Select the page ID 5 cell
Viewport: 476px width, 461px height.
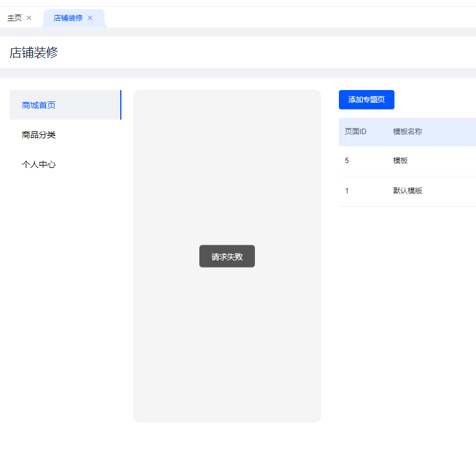pyautogui.click(x=347, y=161)
